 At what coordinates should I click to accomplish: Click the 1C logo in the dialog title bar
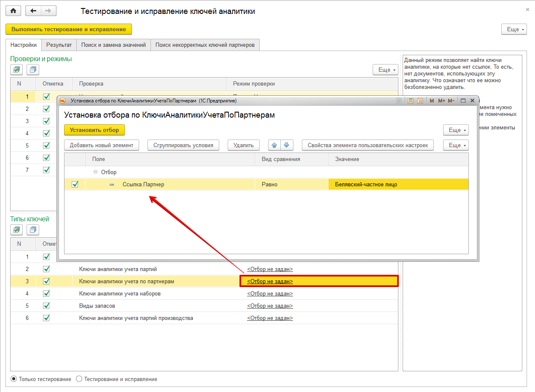tap(63, 101)
